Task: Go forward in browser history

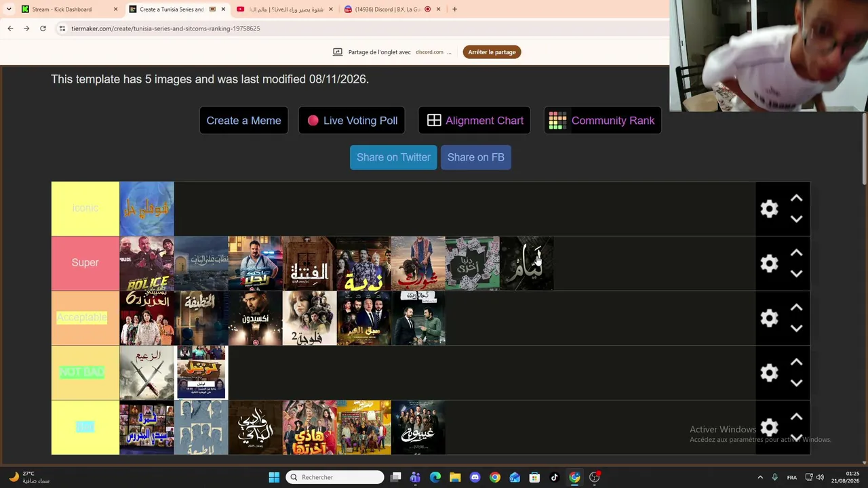Action: [26, 28]
